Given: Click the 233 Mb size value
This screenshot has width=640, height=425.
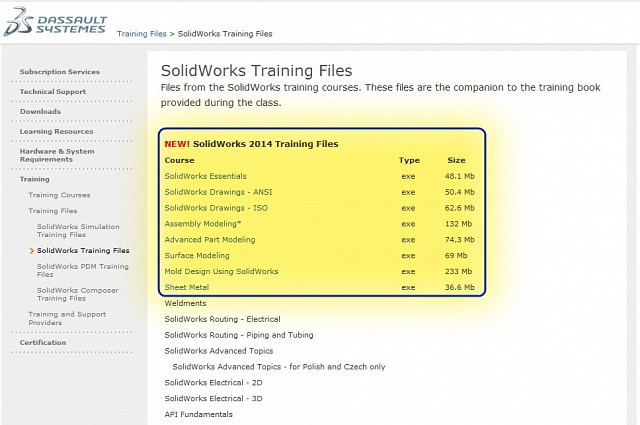Looking at the screenshot, I should [x=458, y=272].
